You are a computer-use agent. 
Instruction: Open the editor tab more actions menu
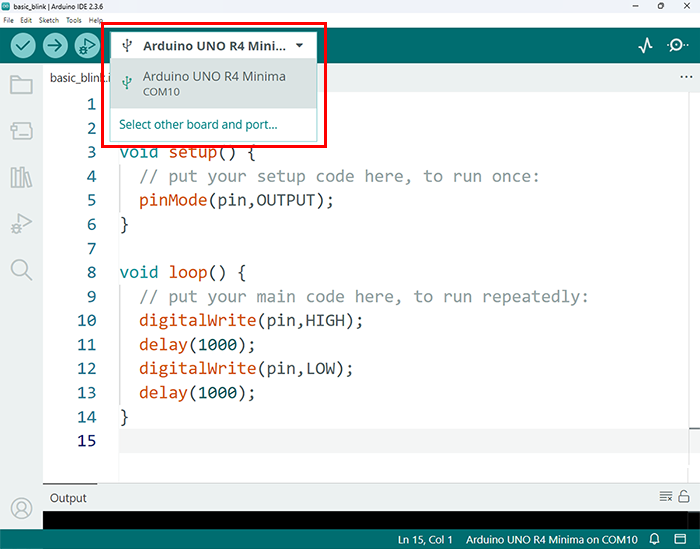click(686, 77)
